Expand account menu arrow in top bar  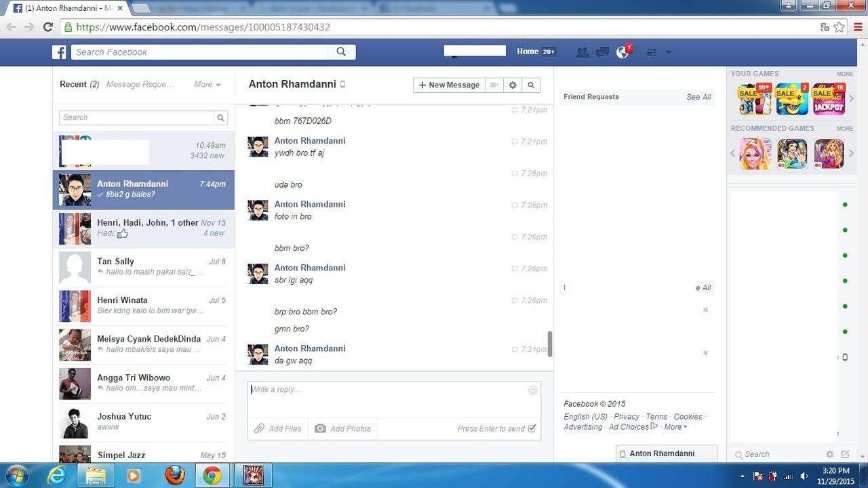pos(669,52)
